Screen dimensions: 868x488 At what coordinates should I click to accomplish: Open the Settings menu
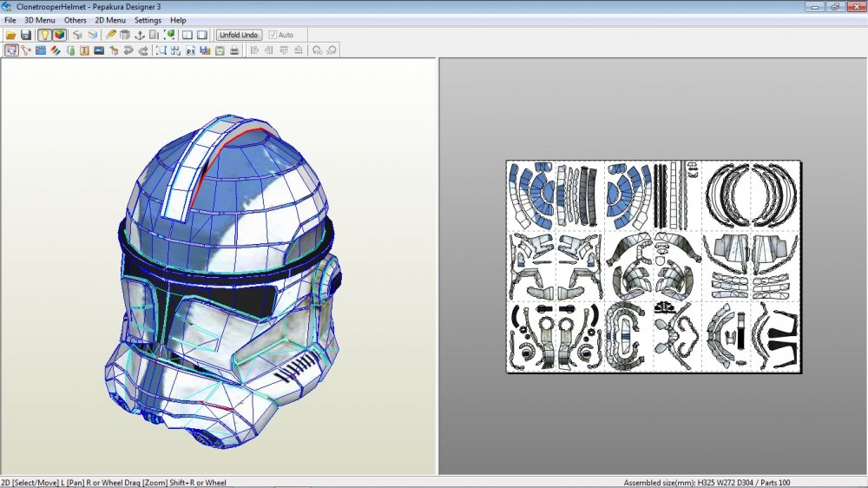tap(148, 20)
